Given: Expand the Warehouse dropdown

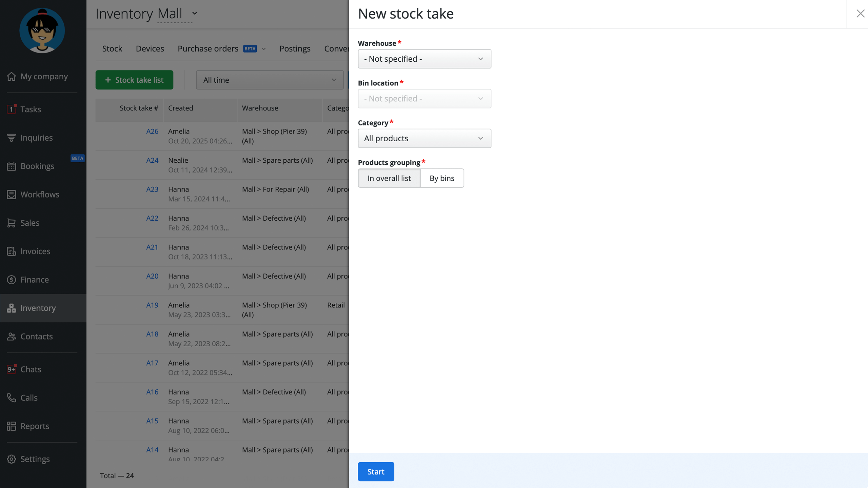Looking at the screenshot, I should click(x=424, y=59).
